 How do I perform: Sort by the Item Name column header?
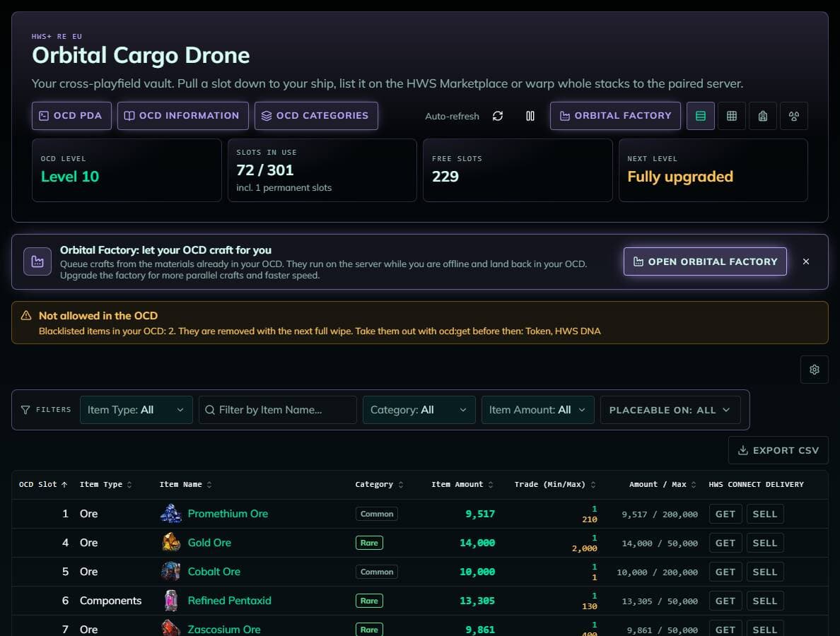click(x=185, y=485)
